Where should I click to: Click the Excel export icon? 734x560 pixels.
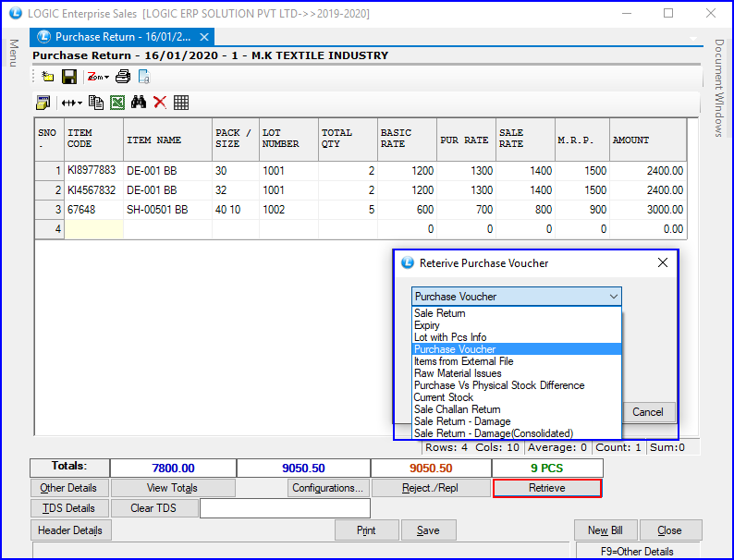click(x=117, y=103)
